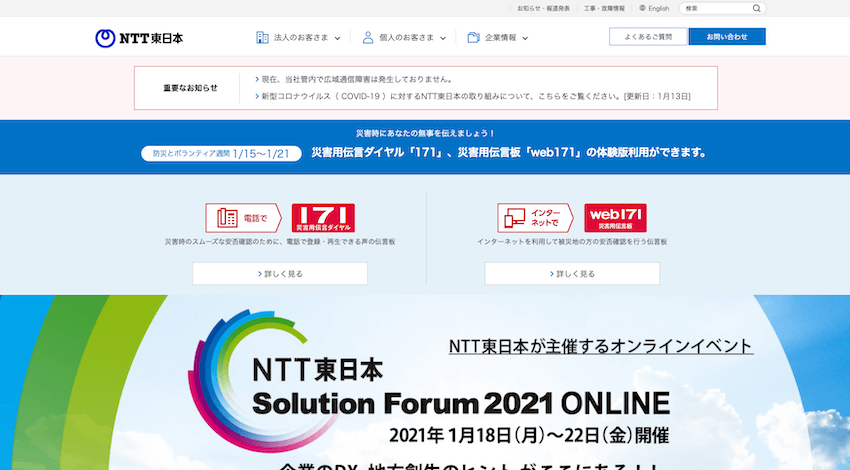Expand the 企業情報 dropdown arrow

point(525,38)
